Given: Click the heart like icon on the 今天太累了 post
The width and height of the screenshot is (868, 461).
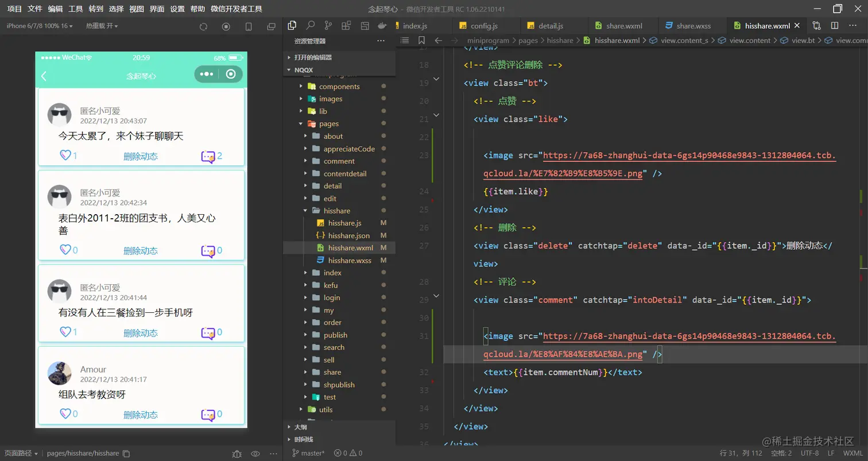Looking at the screenshot, I should point(65,156).
